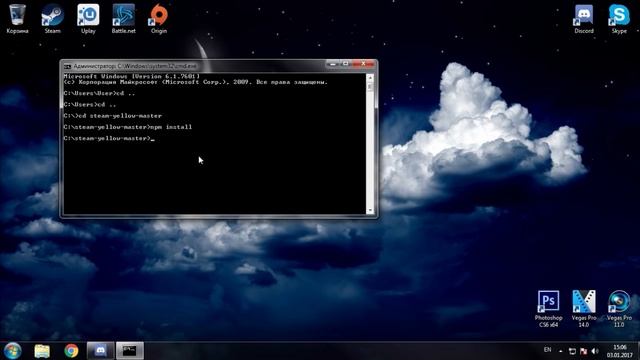Image resolution: width=640 pixels, height=360 pixels.
Task: Click the Microsoft Windows version line
Action: [131, 76]
